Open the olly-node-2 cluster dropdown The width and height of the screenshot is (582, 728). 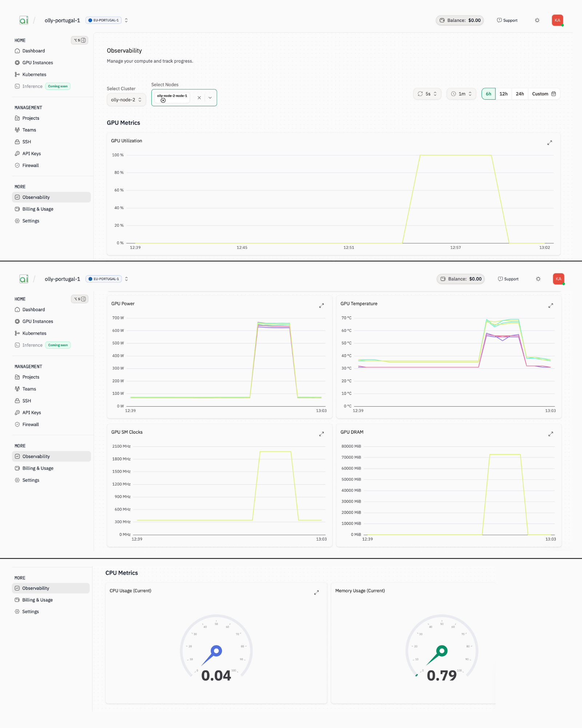(126, 99)
